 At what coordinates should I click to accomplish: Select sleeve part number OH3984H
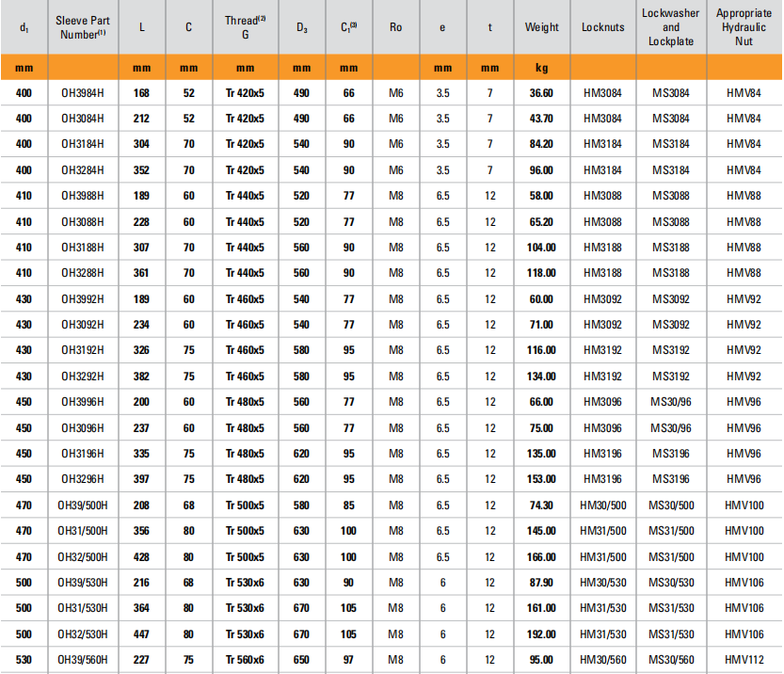[x=83, y=93]
